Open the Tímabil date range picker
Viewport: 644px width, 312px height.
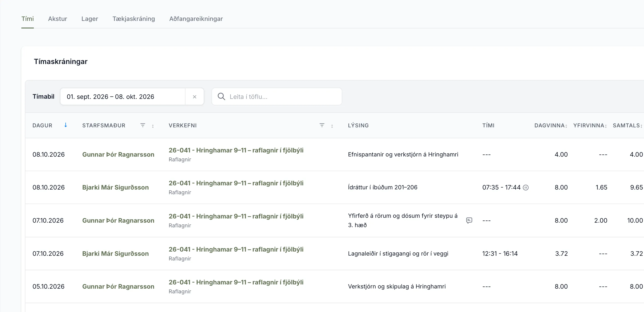point(123,96)
